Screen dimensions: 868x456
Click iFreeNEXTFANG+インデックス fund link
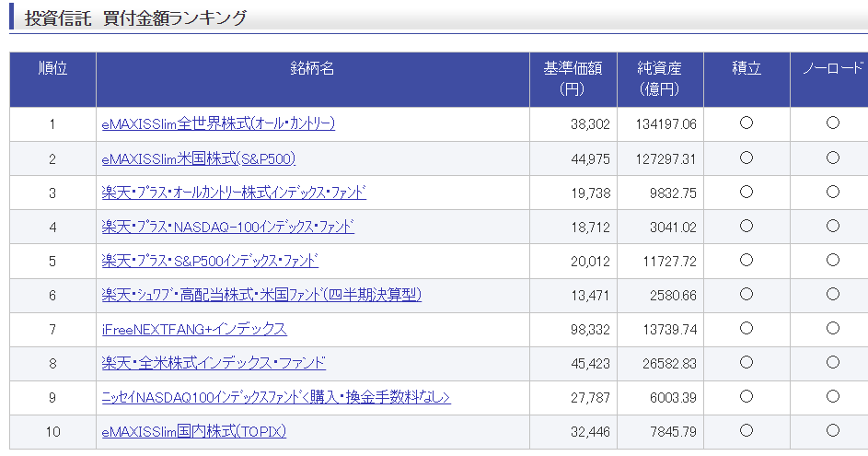tap(193, 329)
